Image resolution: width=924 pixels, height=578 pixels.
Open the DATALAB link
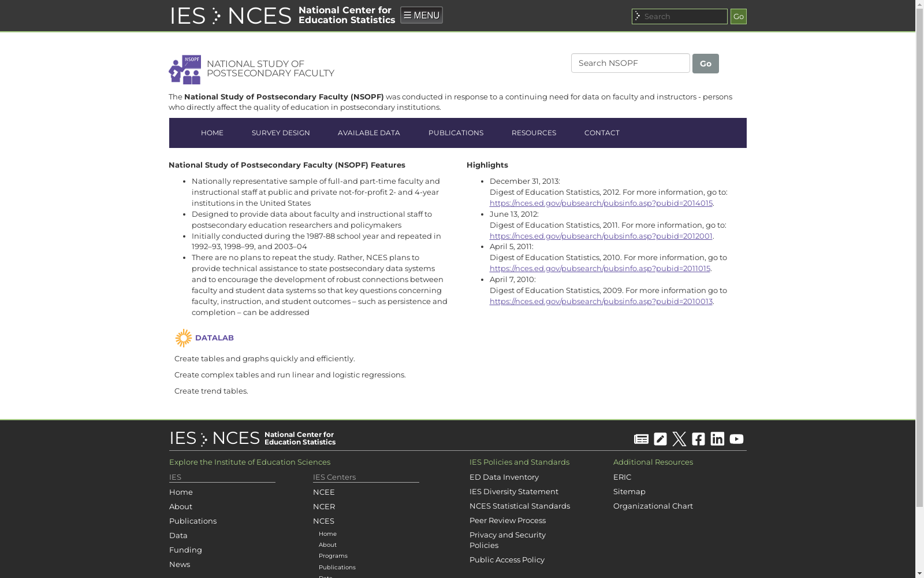click(x=214, y=338)
